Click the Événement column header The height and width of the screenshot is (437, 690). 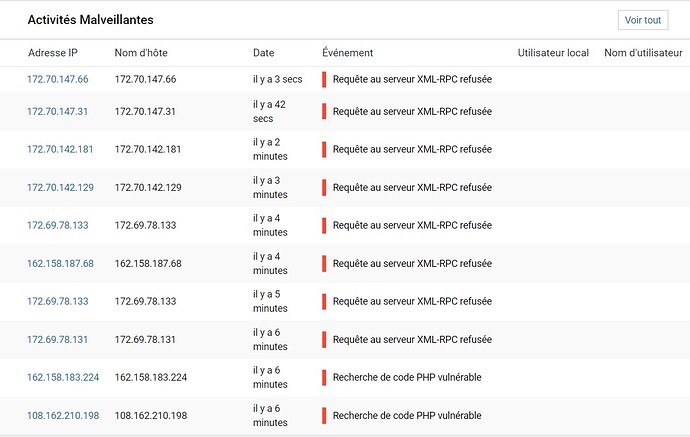click(x=348, y=53)
